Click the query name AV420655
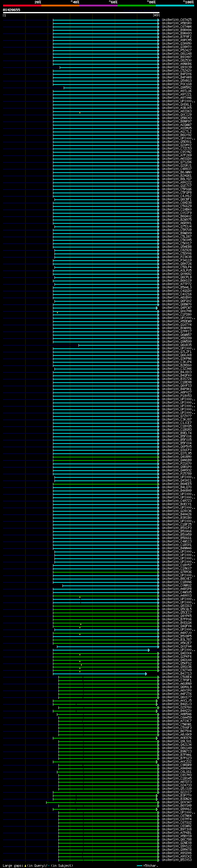 point(11,10)
